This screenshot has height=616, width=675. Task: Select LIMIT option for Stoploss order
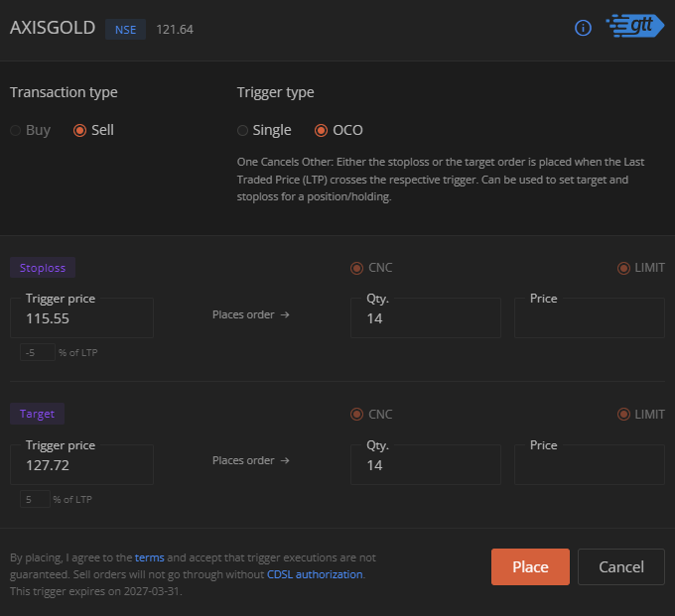(623, 268)
